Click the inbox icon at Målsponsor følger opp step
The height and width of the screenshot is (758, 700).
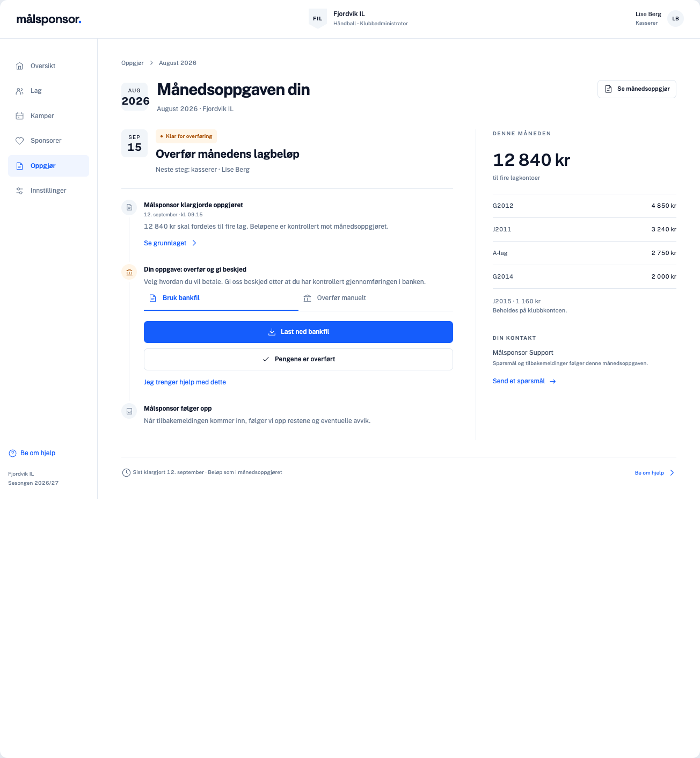[129, 411]
